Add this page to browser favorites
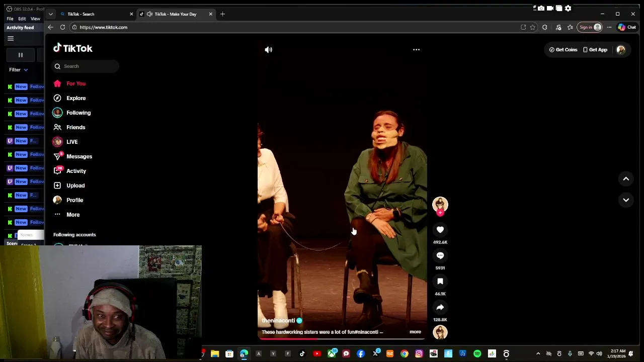 [533, 27]
